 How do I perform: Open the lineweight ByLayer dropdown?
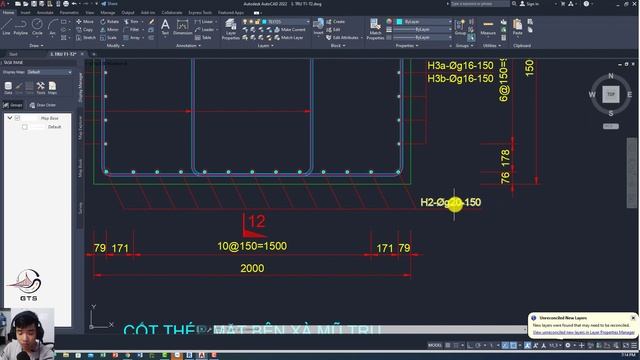(424, 29)
